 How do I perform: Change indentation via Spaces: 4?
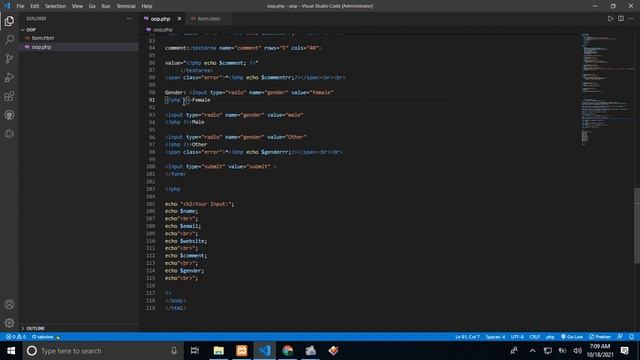(495, 337)
